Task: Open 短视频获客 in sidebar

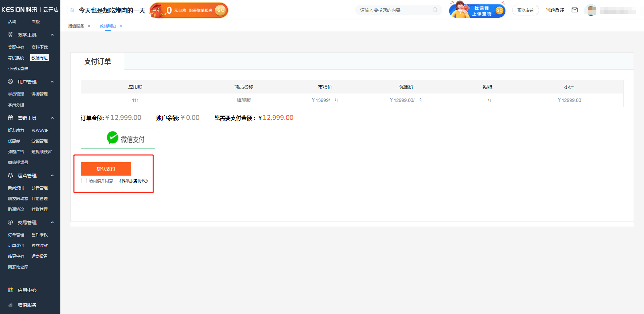Action: pos(42,152)
